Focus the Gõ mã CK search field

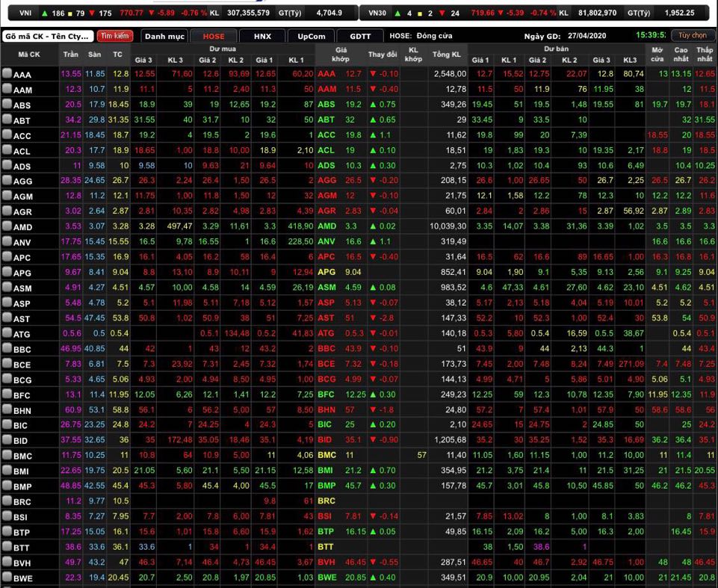click(47, 36)
